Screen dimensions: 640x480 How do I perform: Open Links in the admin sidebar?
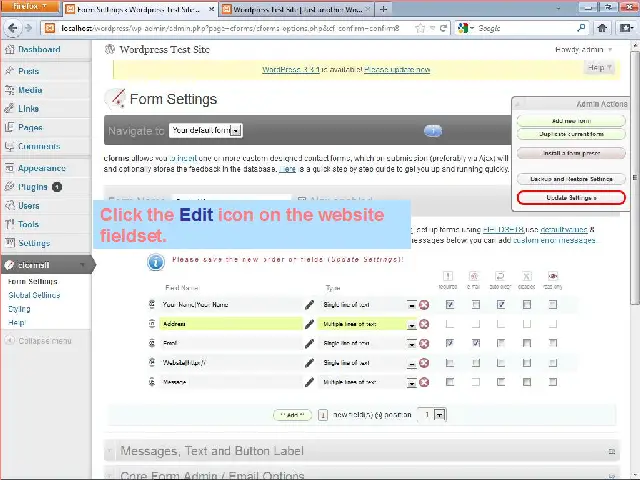[x=28, y=109]
